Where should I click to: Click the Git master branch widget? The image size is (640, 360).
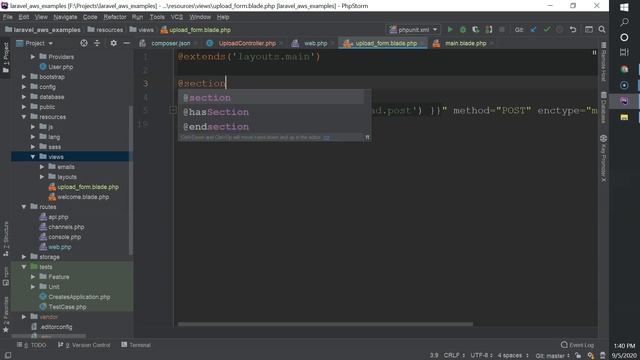pos(552,356)
